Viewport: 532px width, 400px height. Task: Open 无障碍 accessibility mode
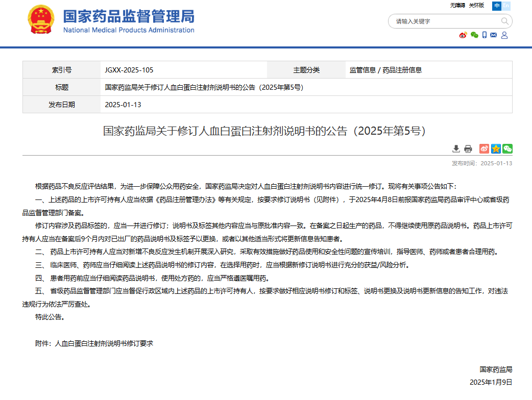click(457, 6)
